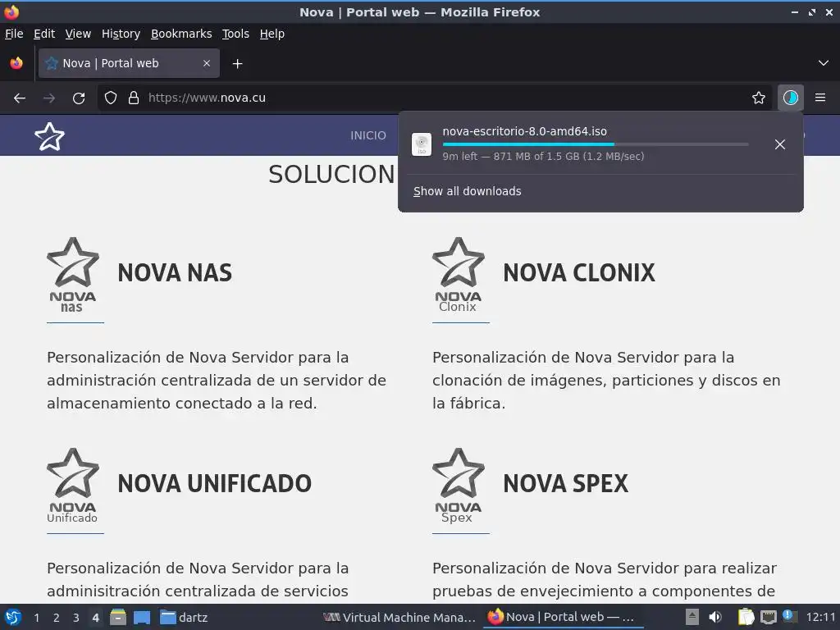Reload the current page

[79, 98]
